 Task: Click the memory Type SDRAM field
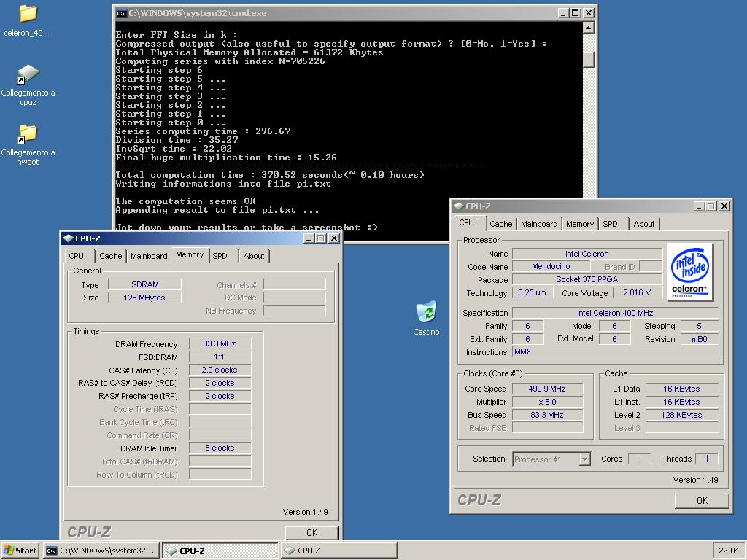point(145,284)
